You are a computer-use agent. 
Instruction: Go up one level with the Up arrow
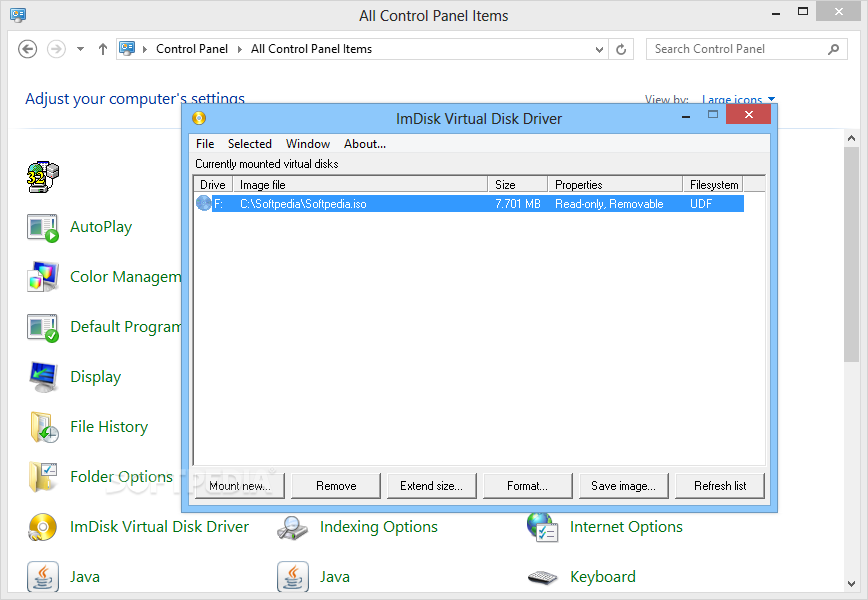102,49
